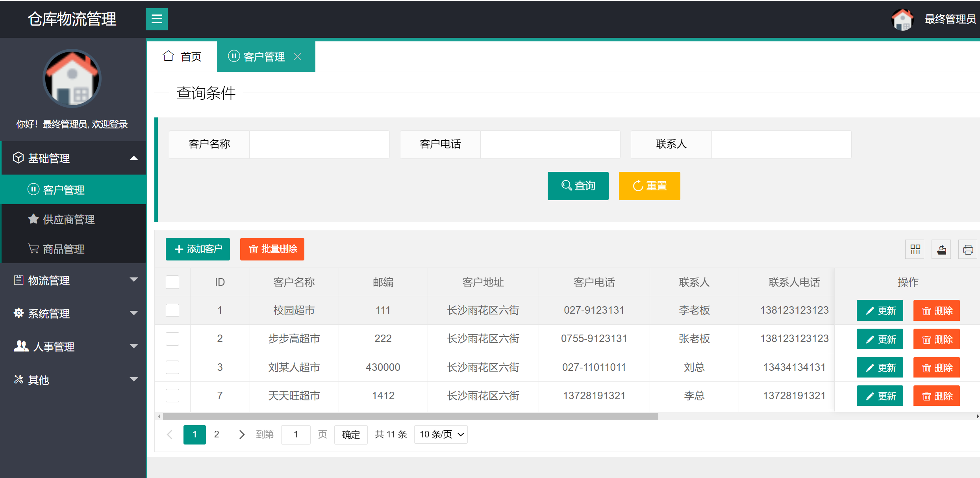Click the 联系人 search input
This screenshot has width=980, height=478.
point(781,145)
